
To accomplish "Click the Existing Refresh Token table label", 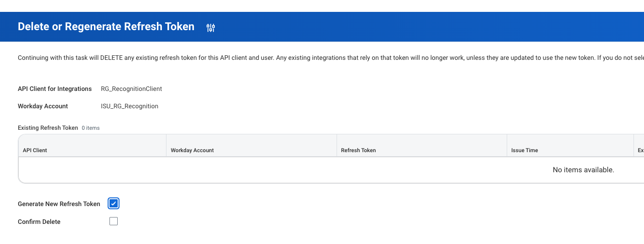I will coord(48,128).
